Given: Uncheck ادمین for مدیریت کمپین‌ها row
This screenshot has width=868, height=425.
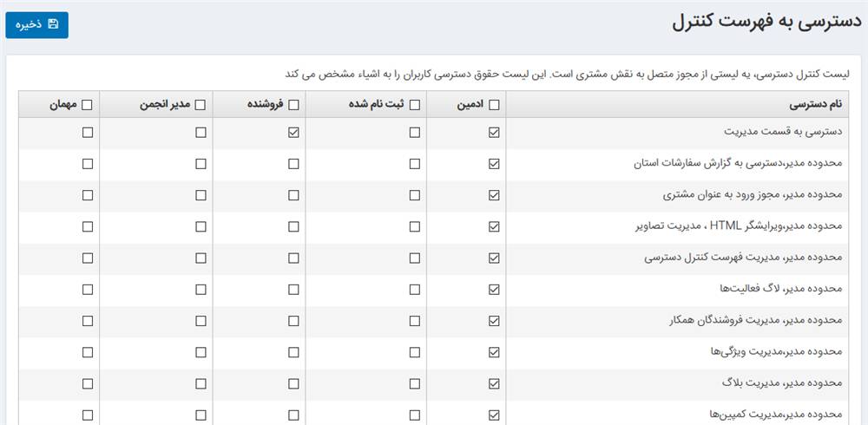Looking at the screenshot, I should pyautogui.click(x=494, y=414).
